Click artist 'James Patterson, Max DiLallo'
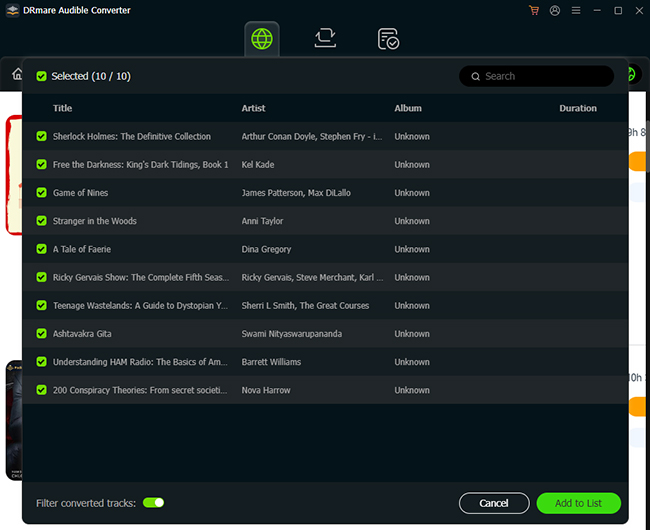 296,193
